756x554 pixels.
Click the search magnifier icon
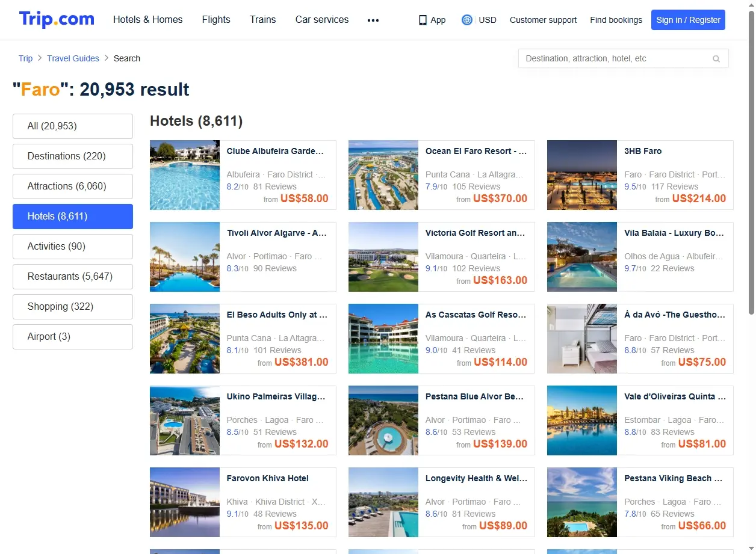pos(716,59)
